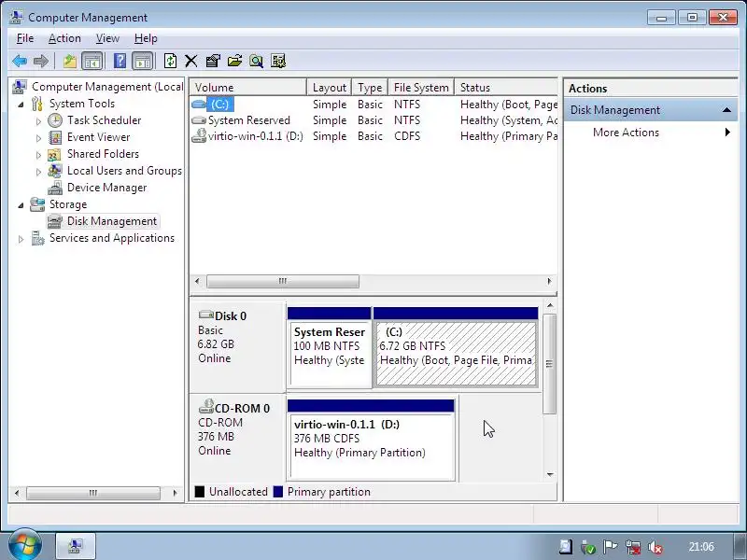Select the (C:) volume row
Viewport: 747px width, 560px height.
tap(373, 105)
